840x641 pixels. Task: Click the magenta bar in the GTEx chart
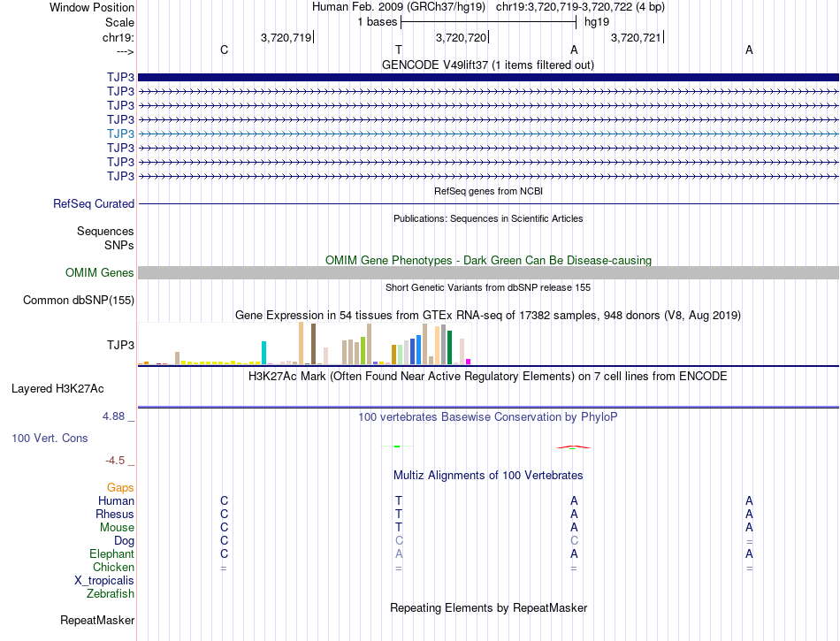[469, 362]
